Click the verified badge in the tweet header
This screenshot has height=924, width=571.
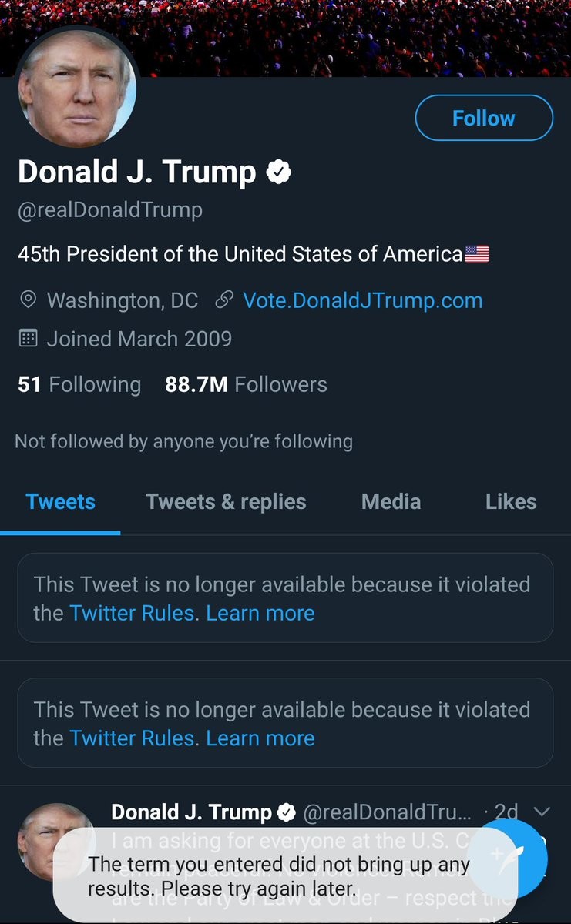click(x=287, y=812)
